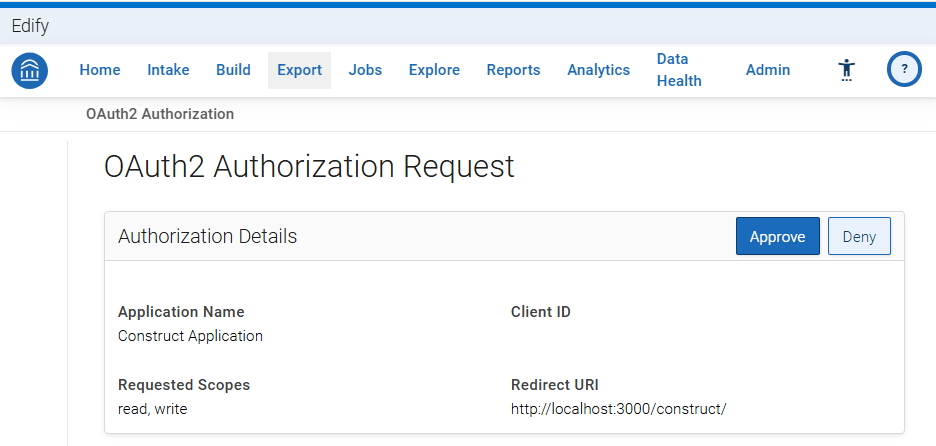Click the Redirect URI localhost value
The image size is (936, 446).
pyautogui.click(x=618, y=409)
